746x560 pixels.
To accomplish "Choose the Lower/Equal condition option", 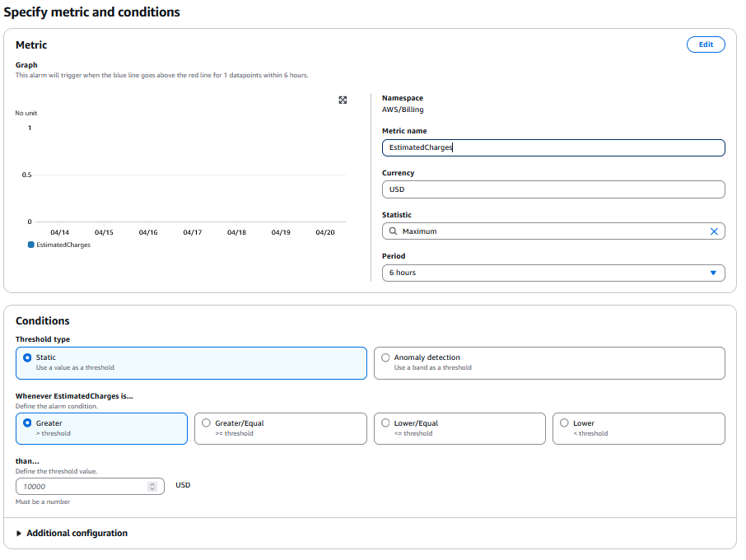I will pyautogui.click(x=385, y=423).
